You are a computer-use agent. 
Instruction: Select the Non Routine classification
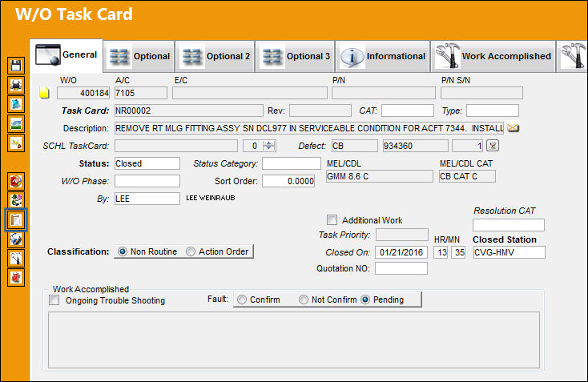(x=123, y=251)
